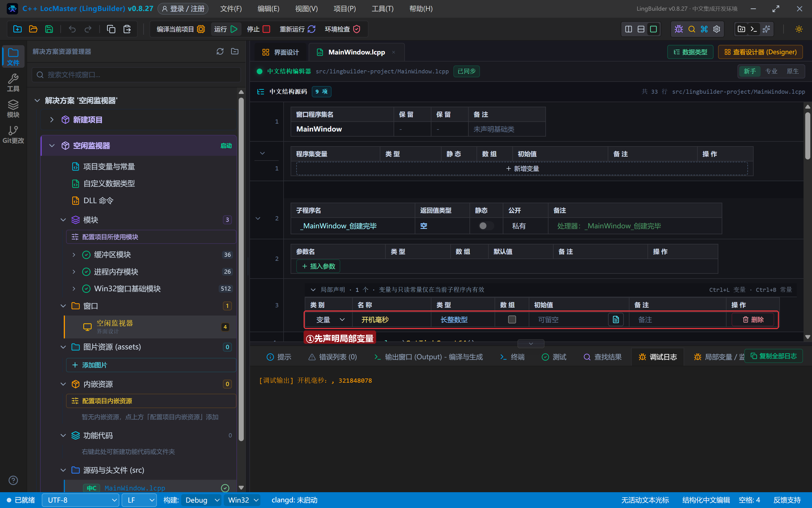Switch editor mode to 新手
This screenshot has width=812, height=508.
pyautogui.click(x=750, y=71)
